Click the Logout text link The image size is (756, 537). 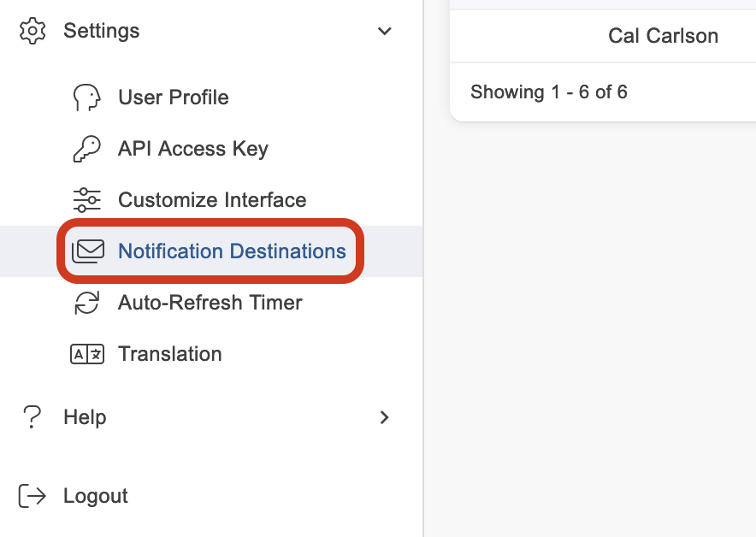(x=96, y=496)
